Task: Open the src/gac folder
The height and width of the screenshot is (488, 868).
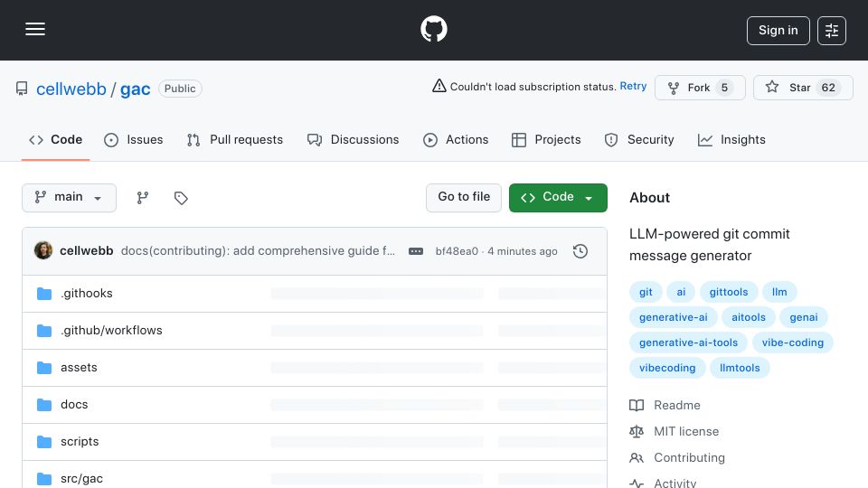Action: tap(81, 479)
